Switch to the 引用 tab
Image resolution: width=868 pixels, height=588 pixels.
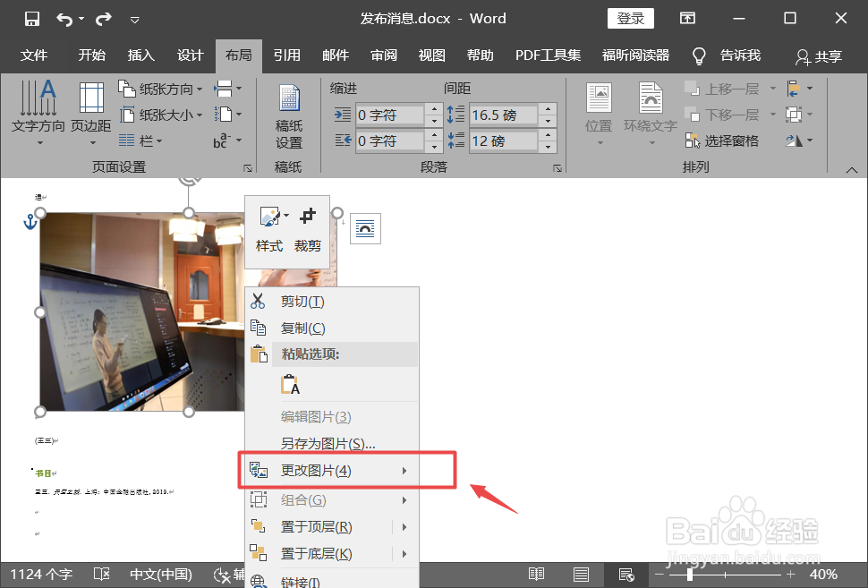point(286,55)
